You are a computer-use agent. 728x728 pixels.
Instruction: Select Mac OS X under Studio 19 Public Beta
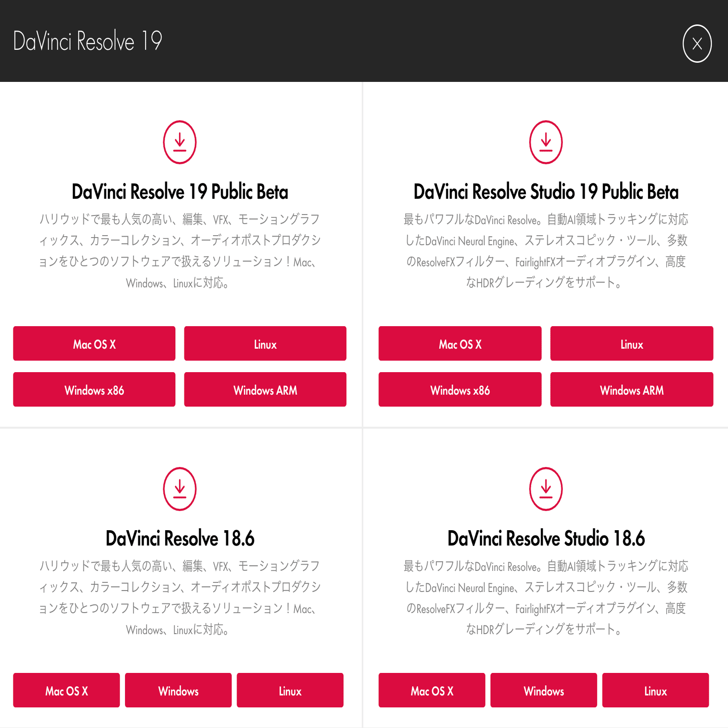pyautogui.click(x=460, y=343)
